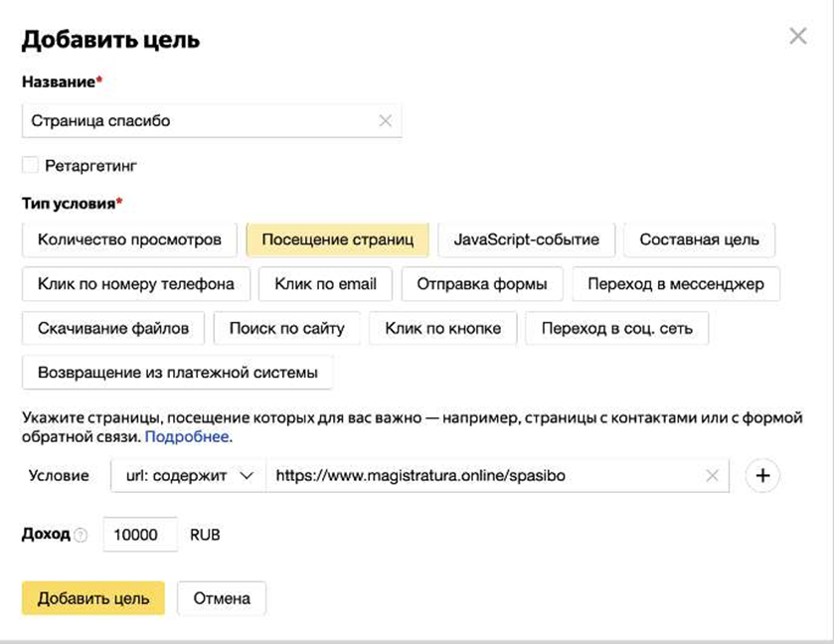Pick Клик по номеру телефона option
The width and height of the screenshot is (834, 644).
point(136,284)
